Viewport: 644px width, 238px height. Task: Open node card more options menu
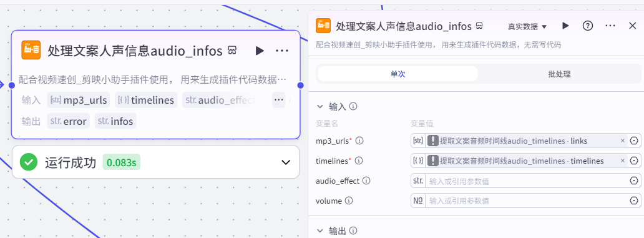[282, 51]
